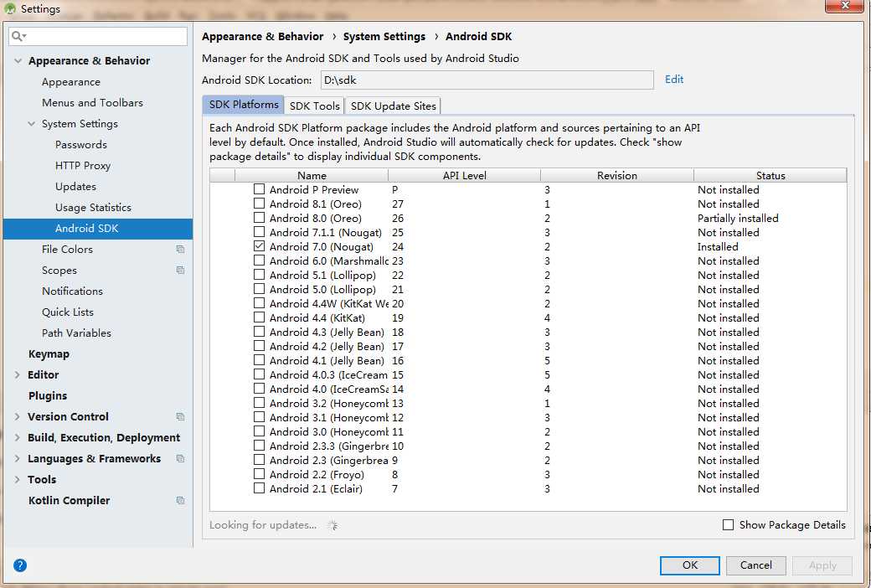Viewport: 871px width, 588px height.
Task: Expand Languages & Frameworks arrow
Action: point(18,458)
